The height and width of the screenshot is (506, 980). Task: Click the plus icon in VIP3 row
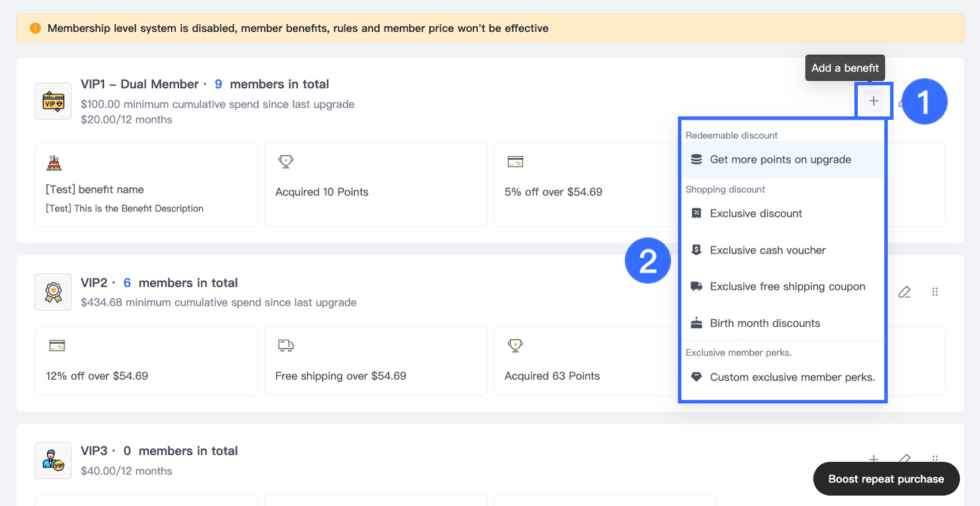click(873, 458)
